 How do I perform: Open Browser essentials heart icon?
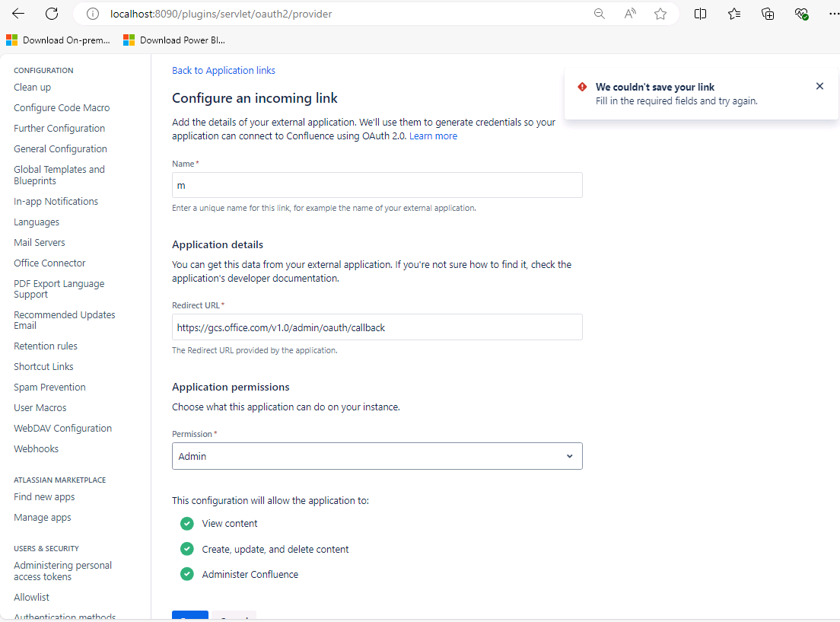[801, 14]
